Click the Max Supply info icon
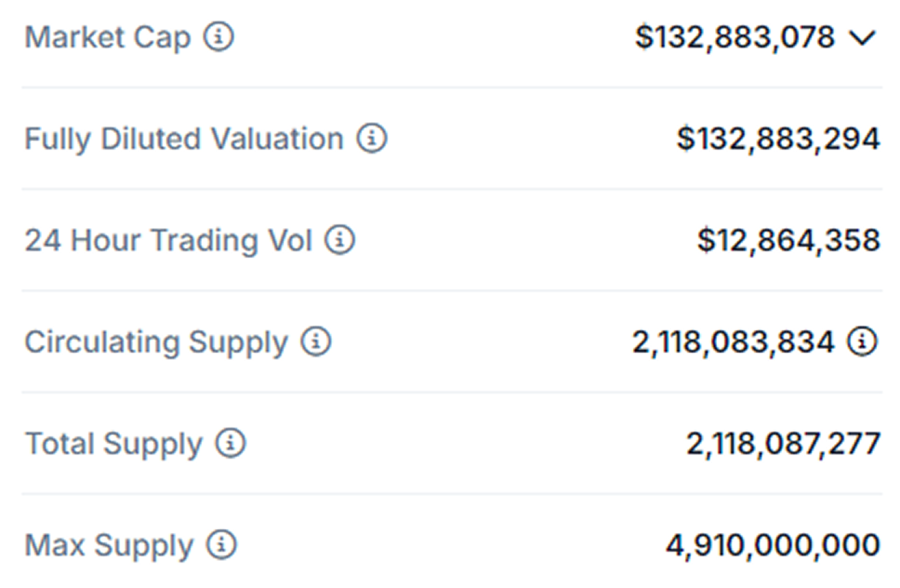Viewport: 900px width, 588px height. 221,545
